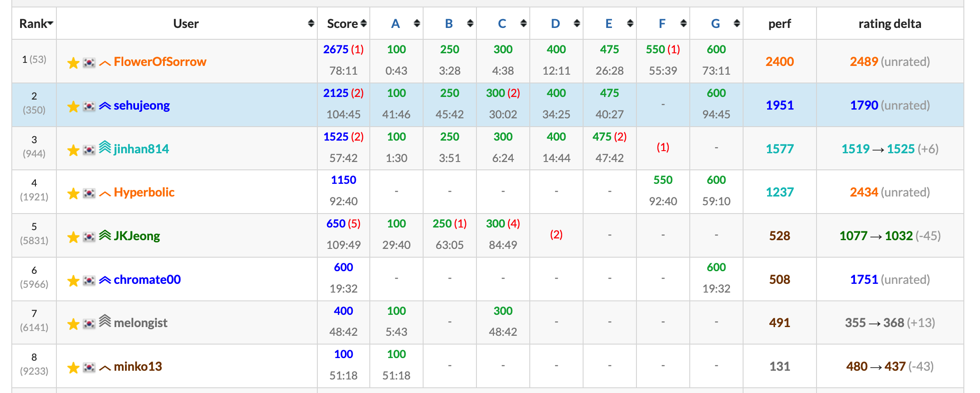Viewport: 980px width, 393px height.
Task: Open Hyperbolic user profile
Action: [x=144, y=193]
